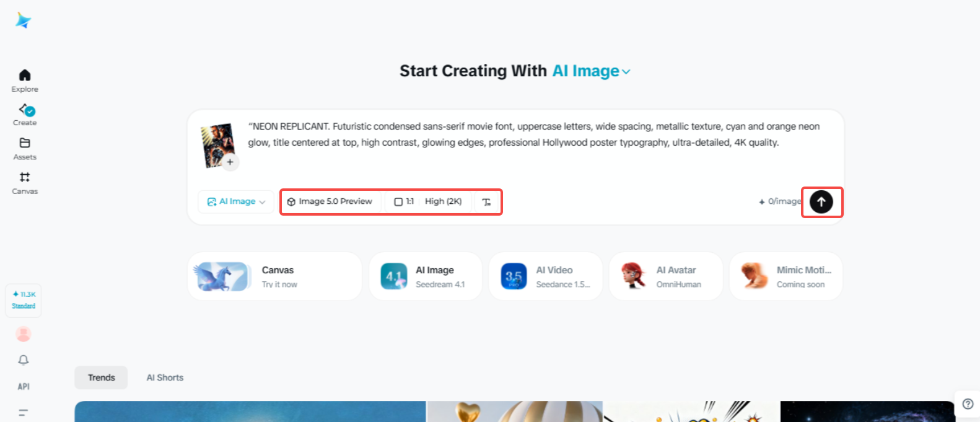Open the Image 5.0 Preview model selector
This screenshot has width=980, height=422.
330,202
